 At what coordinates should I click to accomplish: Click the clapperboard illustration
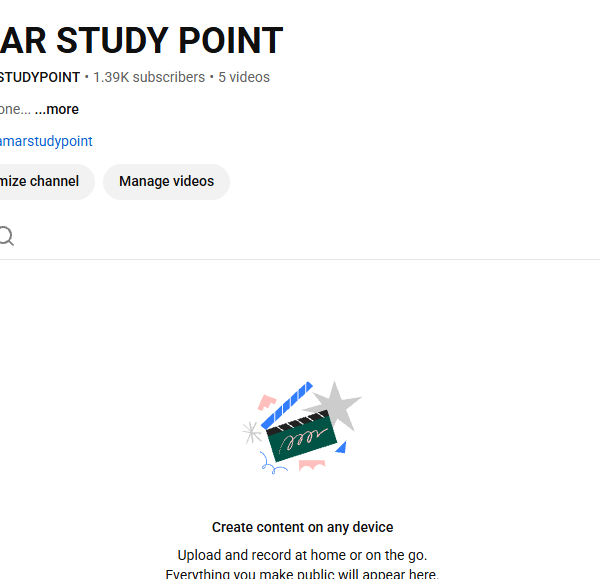coord(302,428)
